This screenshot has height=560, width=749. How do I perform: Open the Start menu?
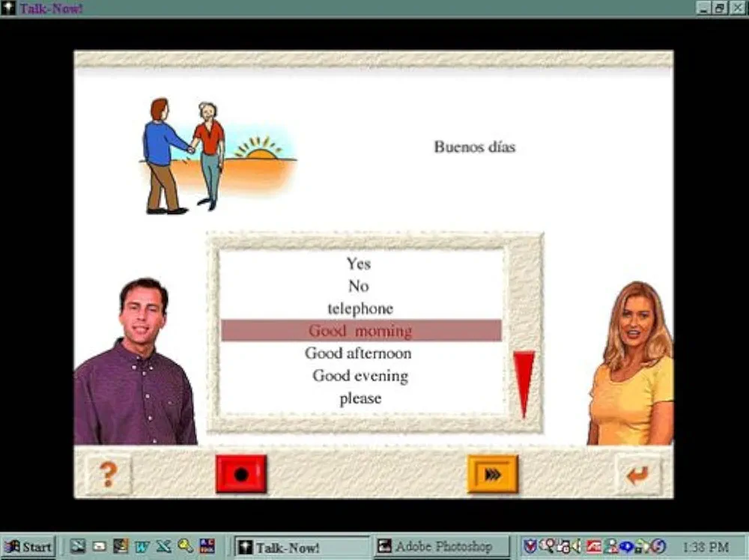pyautogui.click(x=28, y=546)
